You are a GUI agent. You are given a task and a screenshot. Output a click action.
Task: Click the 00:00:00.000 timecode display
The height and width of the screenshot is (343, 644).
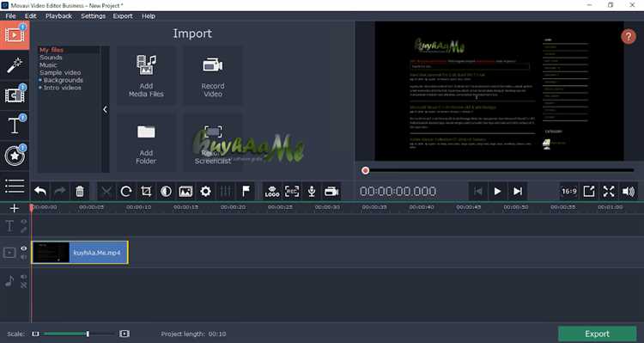pos(398,191)
